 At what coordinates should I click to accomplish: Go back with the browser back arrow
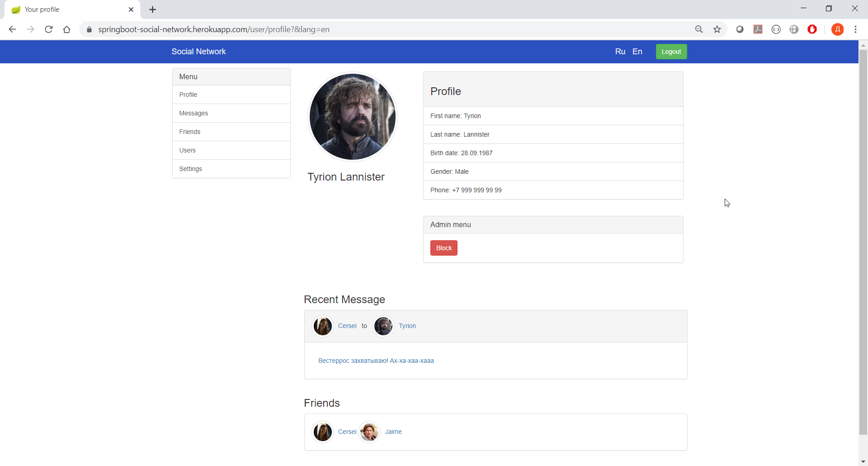[x=12, y=29]
